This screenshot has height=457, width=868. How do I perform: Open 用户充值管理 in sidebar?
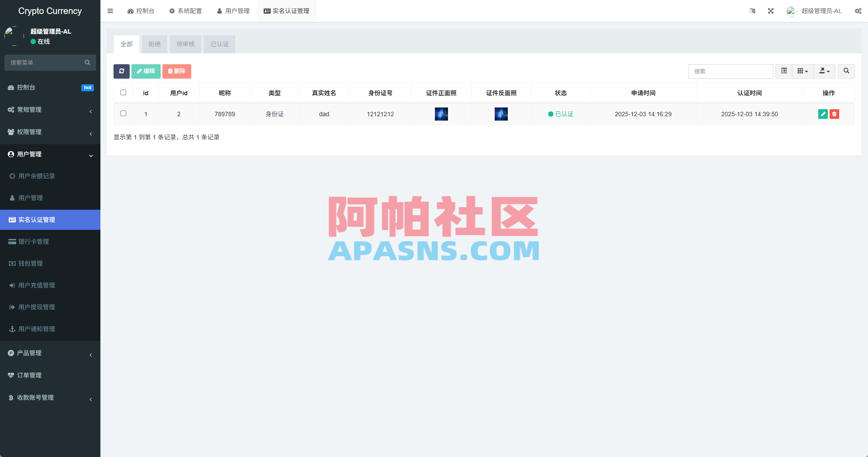(50, 285)
